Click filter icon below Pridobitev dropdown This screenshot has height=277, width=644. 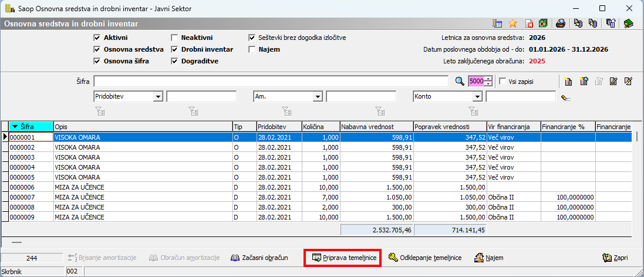point(100,110)
